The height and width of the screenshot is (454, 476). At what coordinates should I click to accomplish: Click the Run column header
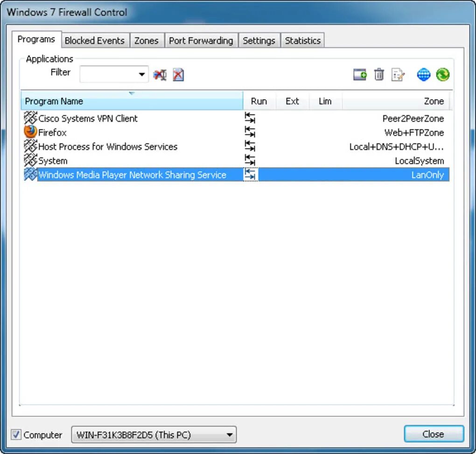[x=259, y=101]
